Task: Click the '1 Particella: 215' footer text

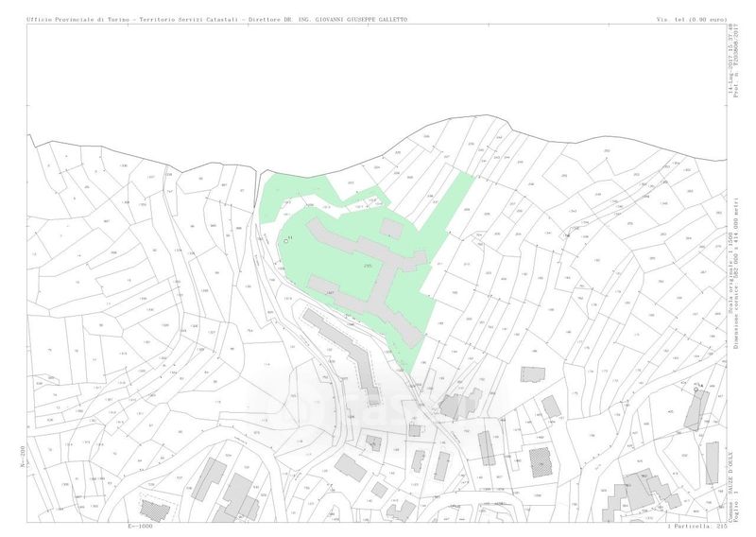Action: (696, 526)
